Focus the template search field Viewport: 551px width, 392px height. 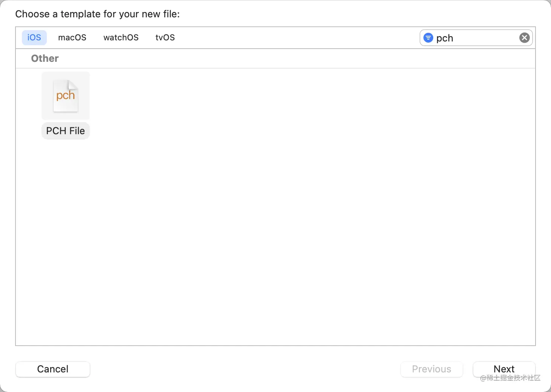476,38
